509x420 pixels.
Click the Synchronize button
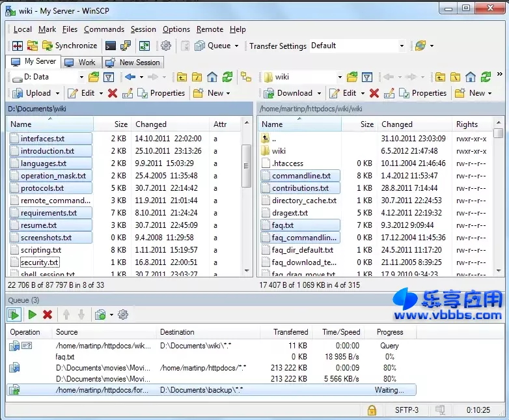70,46
